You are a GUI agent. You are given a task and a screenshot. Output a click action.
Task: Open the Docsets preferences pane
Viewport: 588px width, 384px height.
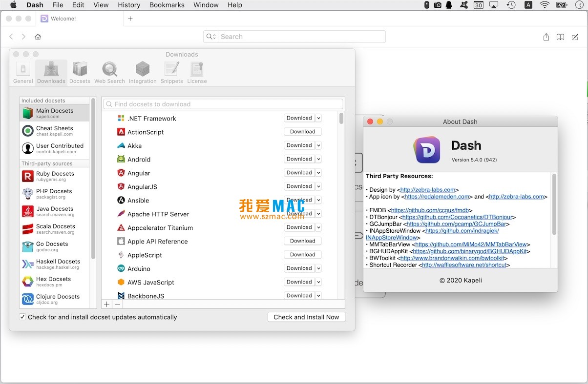coord(80,72)
